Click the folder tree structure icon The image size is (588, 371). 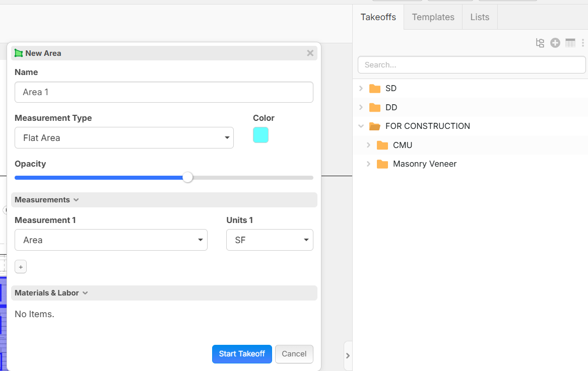[x=540, y=43]
